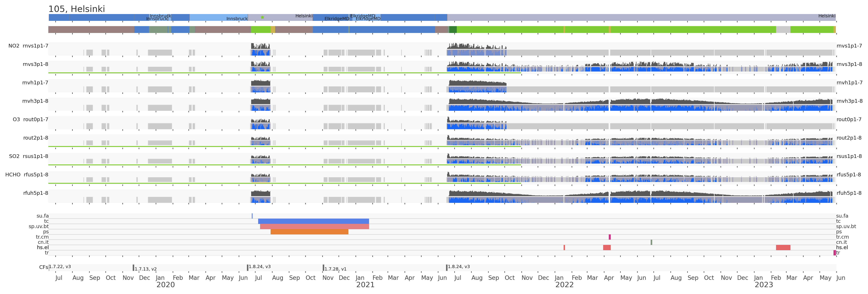868x294 pixels.
Task: Click the CF marker labeled 1.7.13, v2
Action: tap(133, 268)
